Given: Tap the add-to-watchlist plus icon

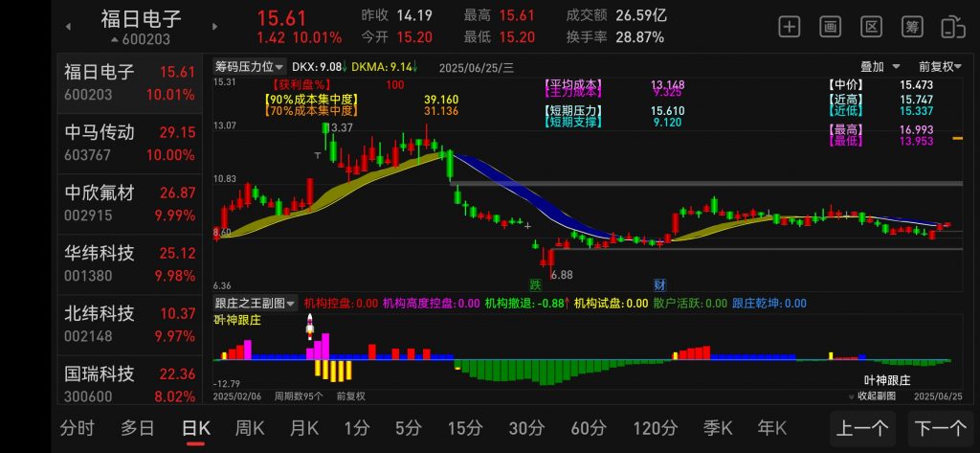Looking at the screenshot, I should pyautogui.click(x=789, y=27).
